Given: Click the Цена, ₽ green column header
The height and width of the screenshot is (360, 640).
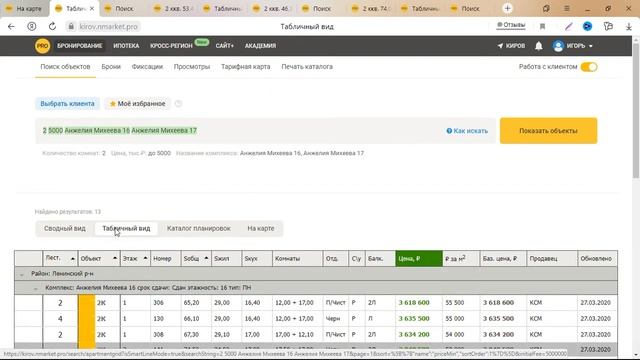Looking at the screenshot, I should 419,259.
